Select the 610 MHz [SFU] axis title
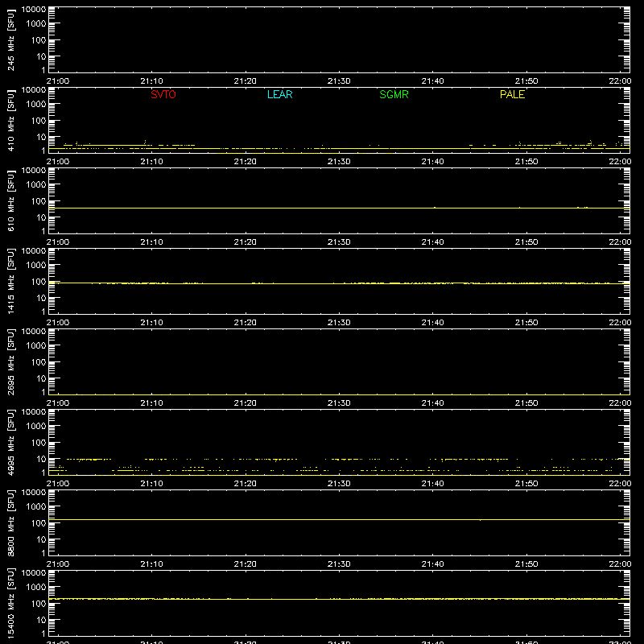Image resolution: width=644 pixels, height=644 pixels. point(10,201)
